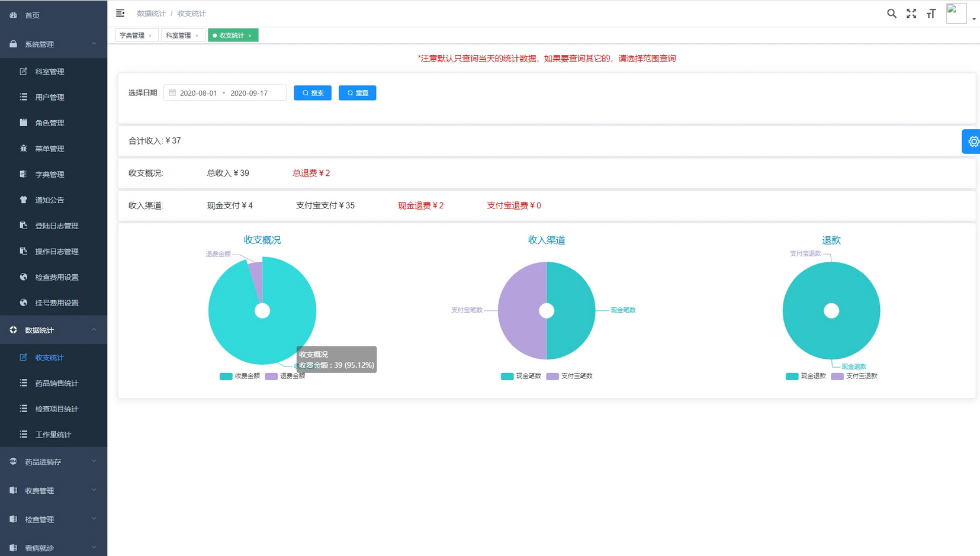This screenshot has height=556, width=980.
Task: Toggle 现金笔数 legend in 收入渠道 chart
Action: (x=521, y=376)
